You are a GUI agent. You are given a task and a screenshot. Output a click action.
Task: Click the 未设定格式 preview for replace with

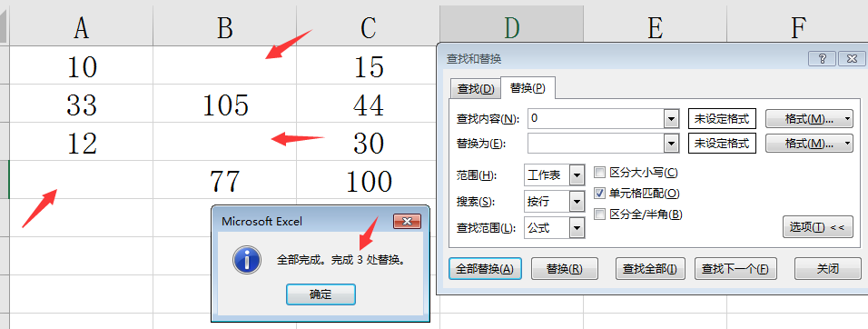coord(722,144)
